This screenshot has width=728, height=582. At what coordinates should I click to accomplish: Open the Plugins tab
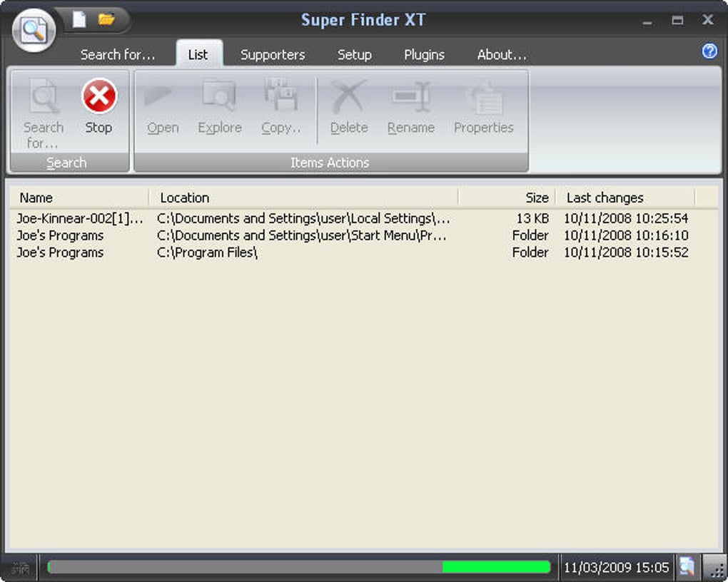pos(425,55)
